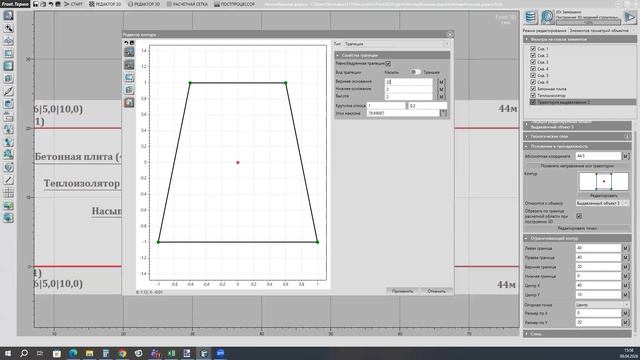
Task: Click the contour preview thumbnail
Action: click(604, 181)
